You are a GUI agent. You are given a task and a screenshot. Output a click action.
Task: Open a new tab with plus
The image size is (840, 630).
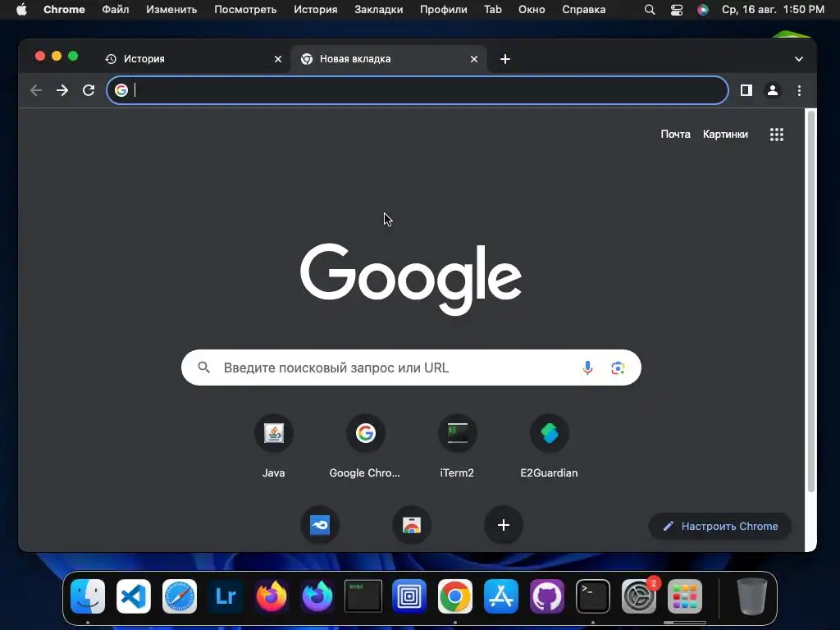(x=505, y=59)
